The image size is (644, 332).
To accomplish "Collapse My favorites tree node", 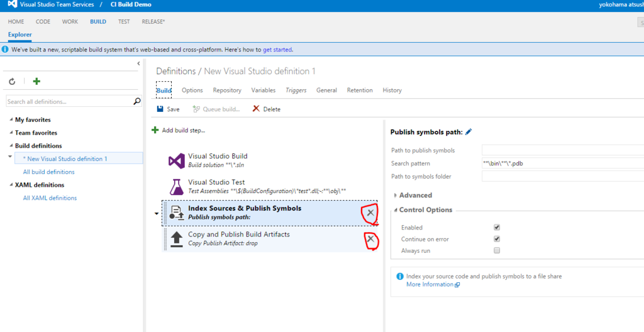I will pyautogui.click(x=11, y=120).
